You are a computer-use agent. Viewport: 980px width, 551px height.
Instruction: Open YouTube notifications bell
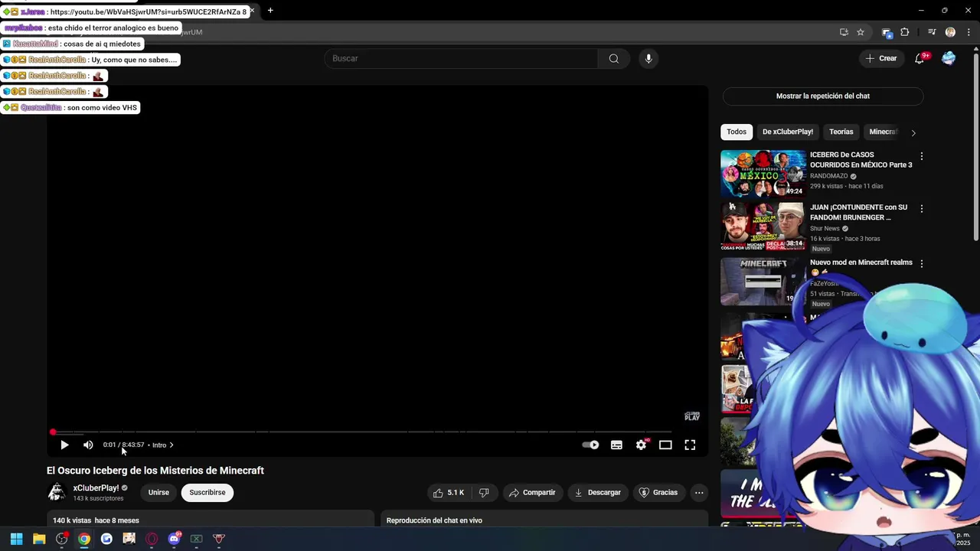click(920, 58)
